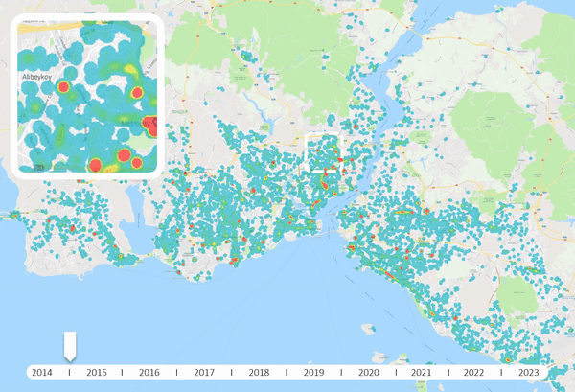Viewport: 575px width, 392px height.
Task: Click the white timeline pointer handle
Action: (x=69, y=344)
